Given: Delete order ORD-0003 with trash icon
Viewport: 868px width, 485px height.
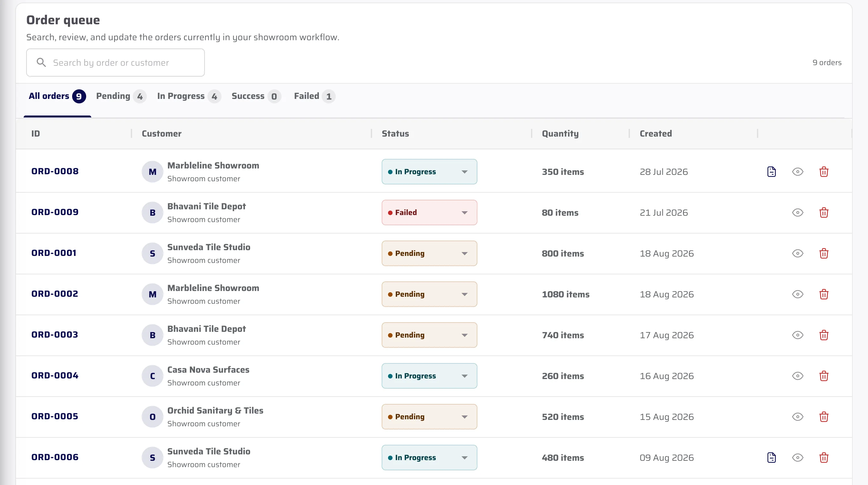Looking at the screenshot, I should (824, 335).
